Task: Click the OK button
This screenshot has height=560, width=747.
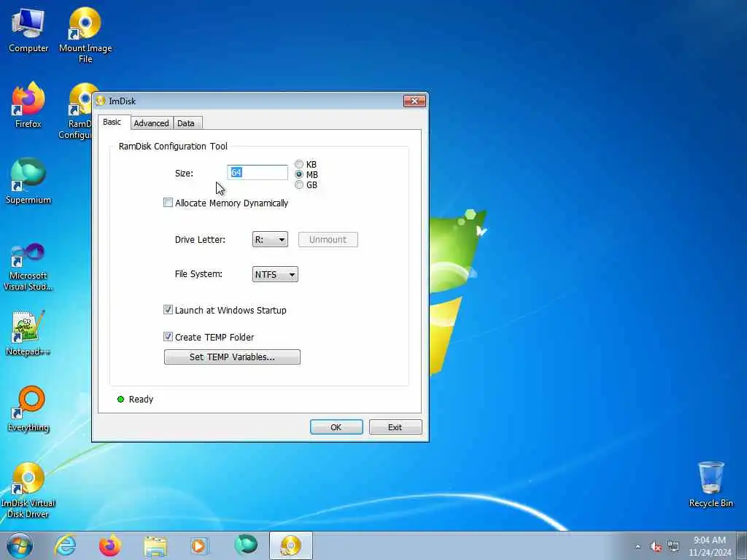Action: (x=336, y=427)
